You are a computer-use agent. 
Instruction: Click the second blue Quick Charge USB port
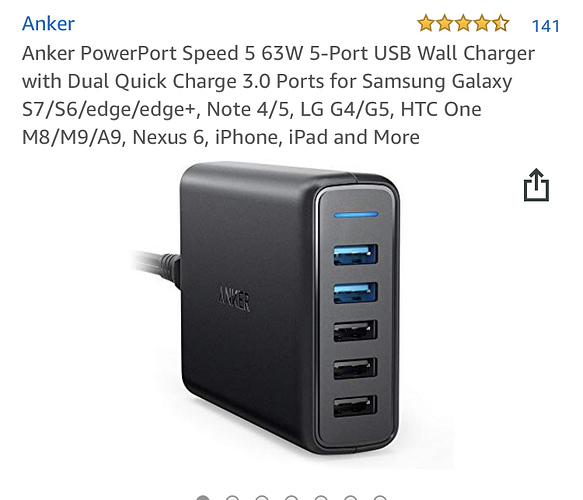coord(355,293)
